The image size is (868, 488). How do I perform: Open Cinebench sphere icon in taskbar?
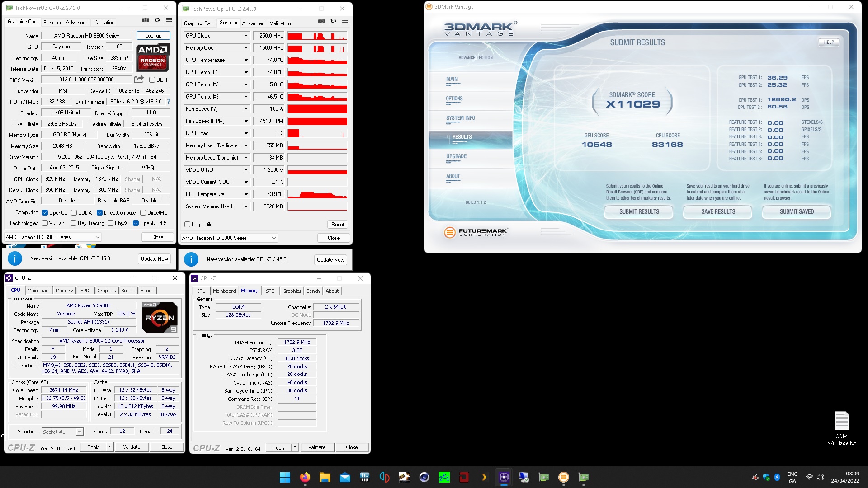(x=424, y=477)
